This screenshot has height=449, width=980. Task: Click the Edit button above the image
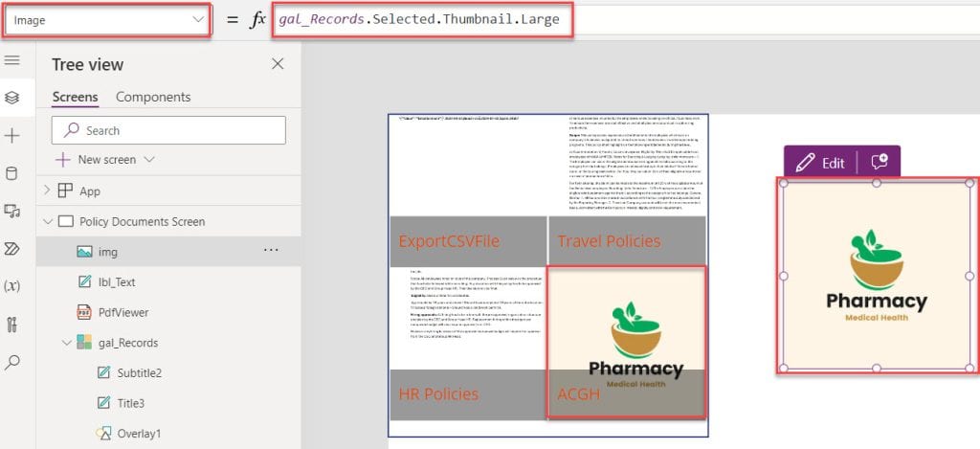pyautogui.click(x=820, y=163)
